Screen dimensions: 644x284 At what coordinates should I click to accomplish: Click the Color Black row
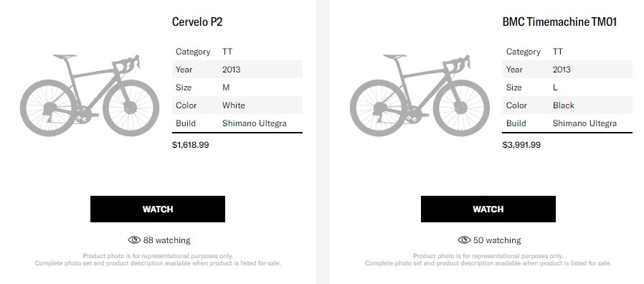tap(567, 105)
